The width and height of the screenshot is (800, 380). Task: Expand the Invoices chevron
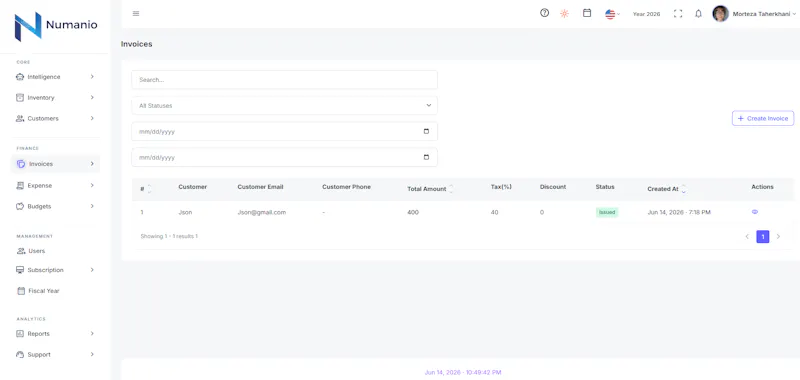(x=92, y=164)
